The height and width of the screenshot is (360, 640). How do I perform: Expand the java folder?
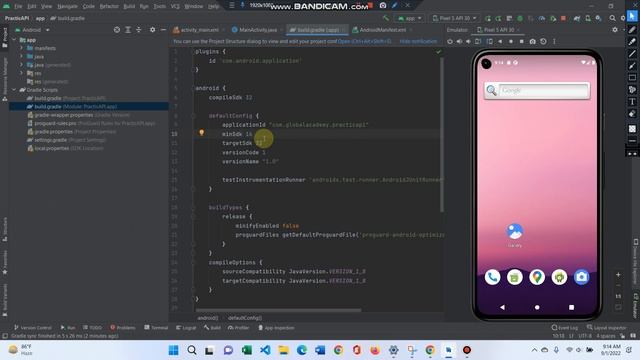22,56
